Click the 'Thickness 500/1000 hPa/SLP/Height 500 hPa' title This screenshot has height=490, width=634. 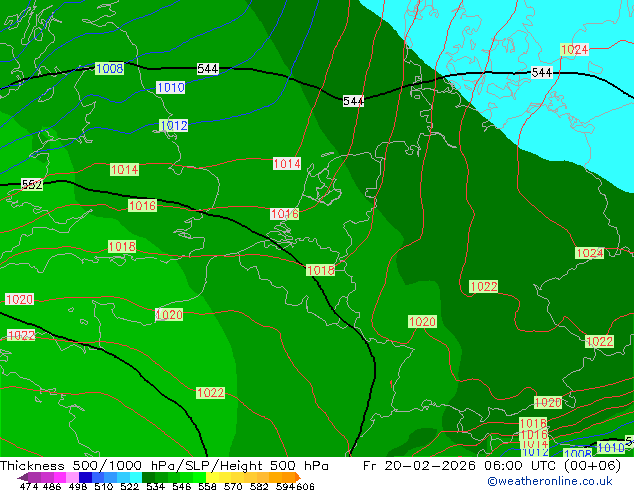(x=164, y=466)
